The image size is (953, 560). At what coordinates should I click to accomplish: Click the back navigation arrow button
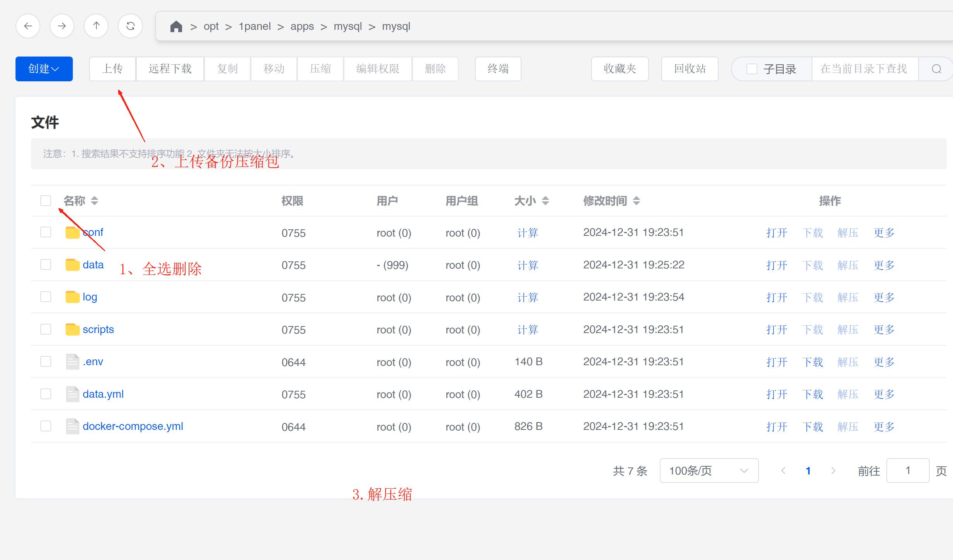tap(28, 26)
